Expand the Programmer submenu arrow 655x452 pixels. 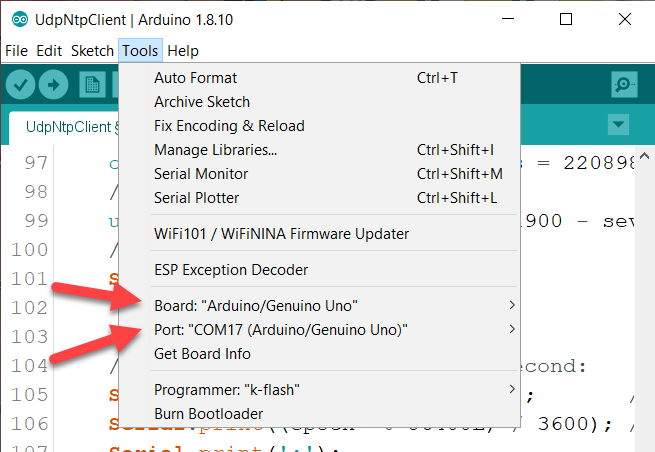coord(512,389)
